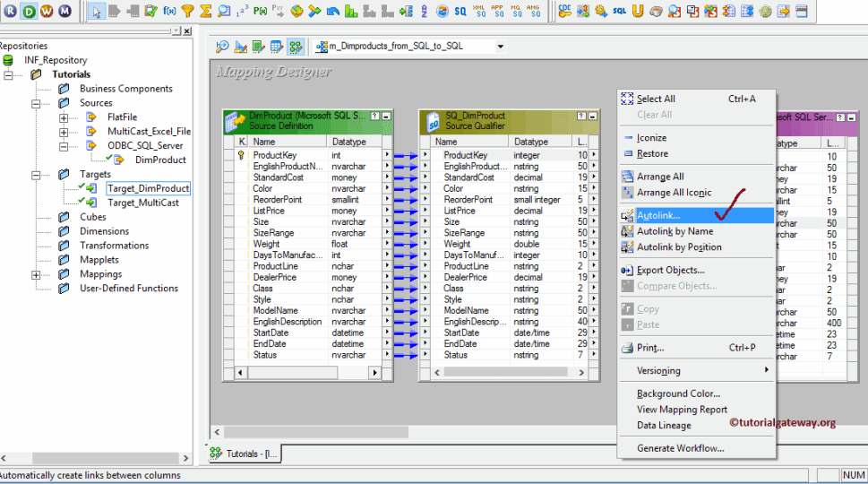Iconize the DimProduct Source Definition box
This screenshot has width=868, height=484.
(x=386, y=117)
